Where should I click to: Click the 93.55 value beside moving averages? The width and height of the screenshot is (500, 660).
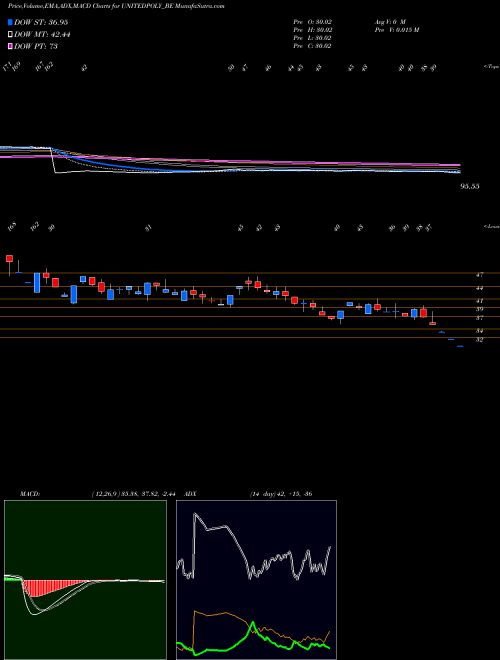coord(470,186)
